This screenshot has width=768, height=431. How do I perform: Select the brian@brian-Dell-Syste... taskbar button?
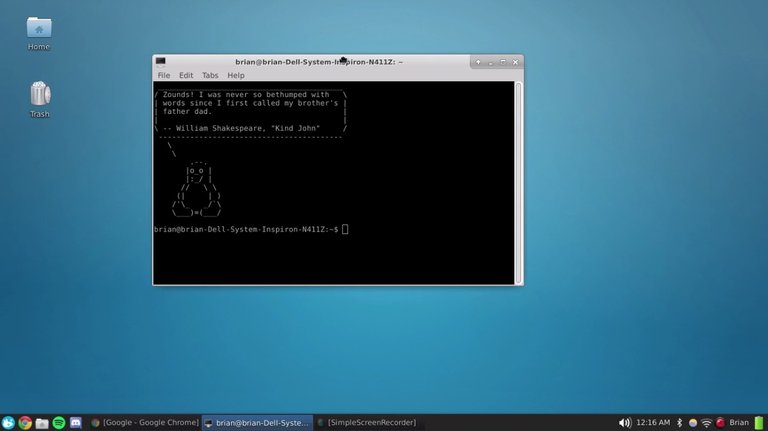257,423
